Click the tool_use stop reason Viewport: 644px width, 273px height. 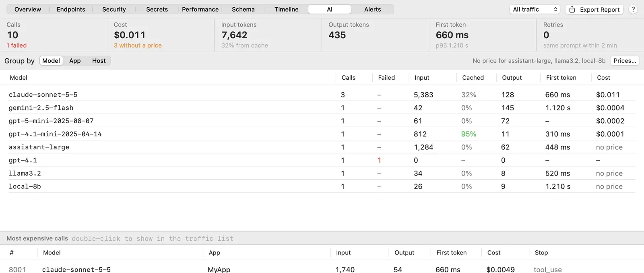pyautogui.click(x=547, y=269)
